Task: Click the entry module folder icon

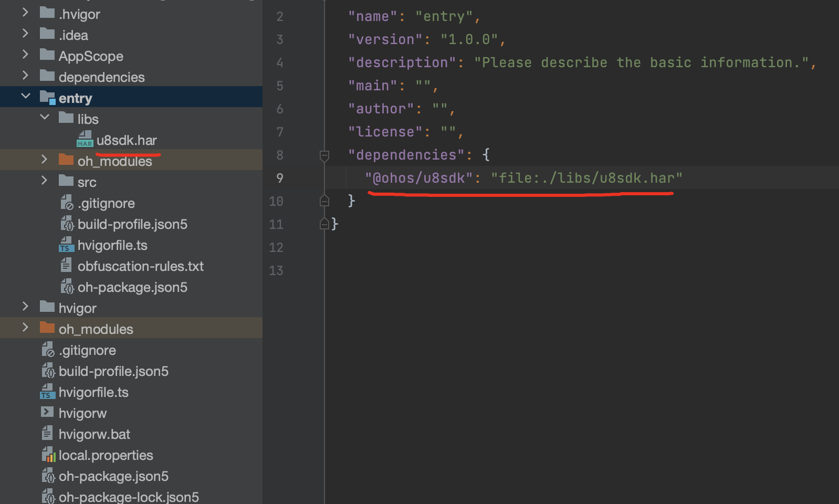Action: pos(48,98)
